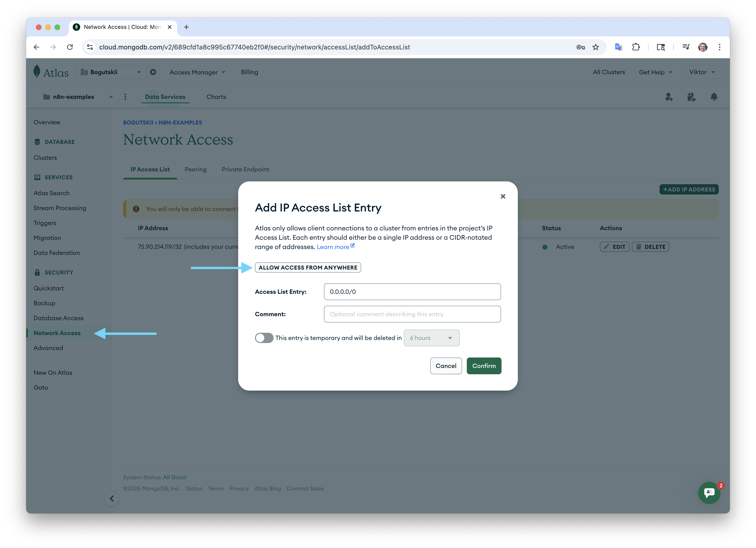
Task: Open the organization settings gear icon
Action: pyautogui.click(x=153, y=72)
